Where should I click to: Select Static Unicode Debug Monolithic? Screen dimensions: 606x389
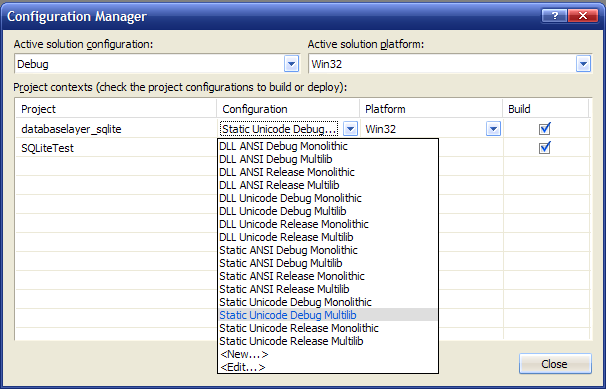pyautogui.click(x=328, y=302)
